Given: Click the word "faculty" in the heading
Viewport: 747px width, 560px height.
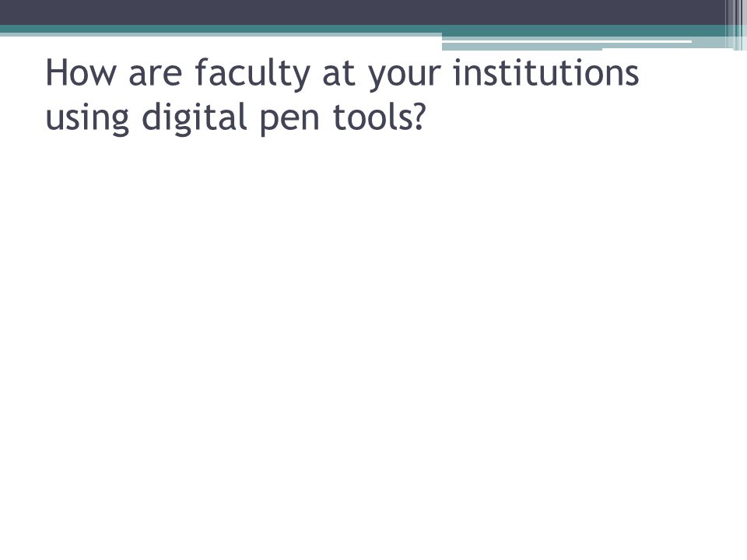Looking at the screenshot, I should coord(252,74).
